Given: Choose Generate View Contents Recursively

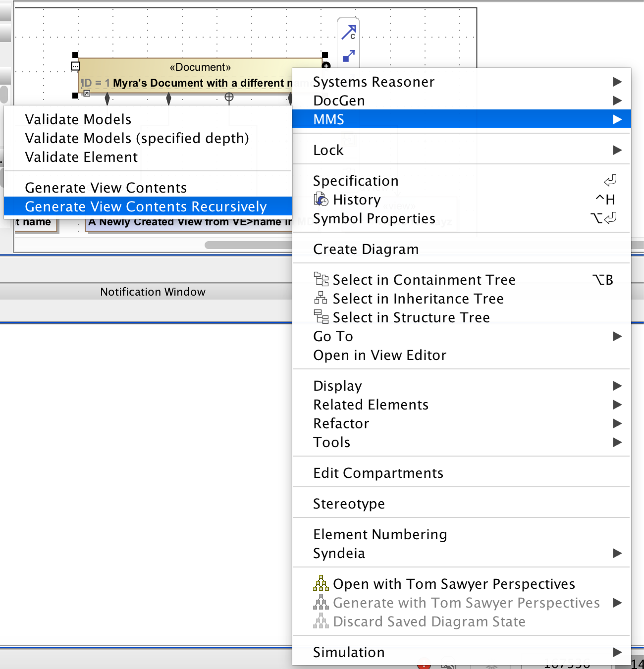Looking at the screenshot, I should click(148, 206).
